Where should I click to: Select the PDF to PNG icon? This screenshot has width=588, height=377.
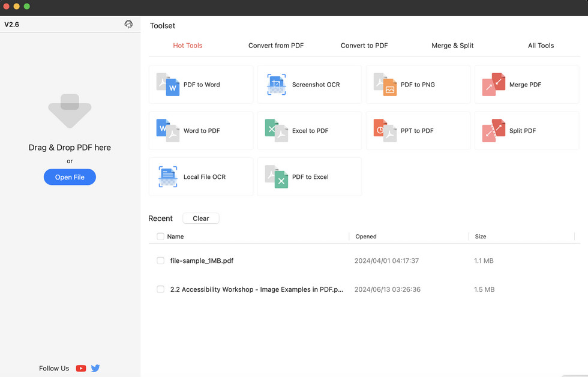[385, 85]
